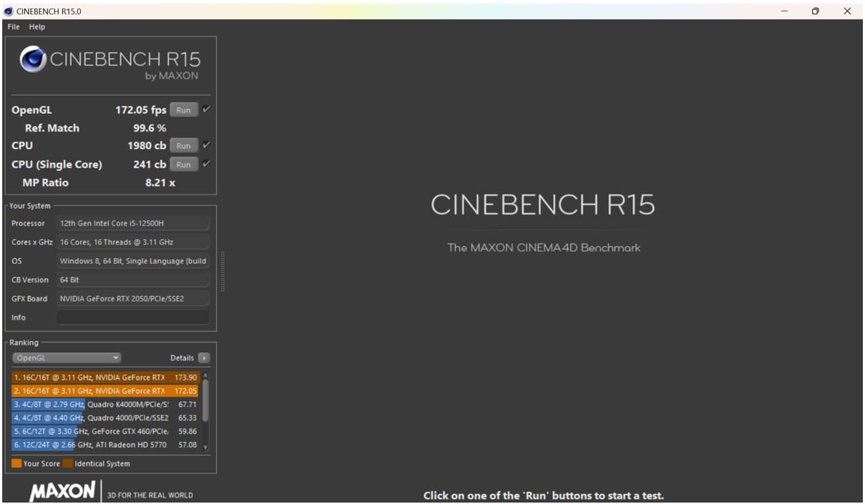Viewport: 865px width, 504px height.
Task: Run the CPU Single Core test
Action: coord(184,164)
